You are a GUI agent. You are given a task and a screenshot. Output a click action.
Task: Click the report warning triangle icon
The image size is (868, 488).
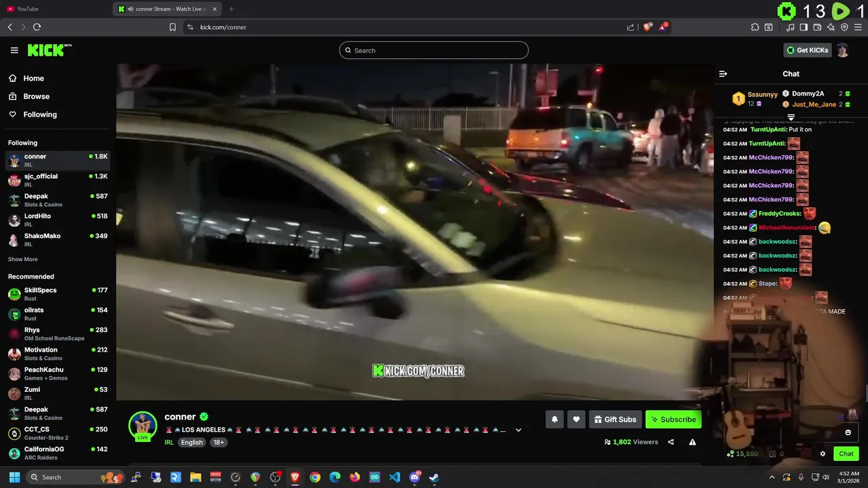pyautogui.click(x=692, y=442)
